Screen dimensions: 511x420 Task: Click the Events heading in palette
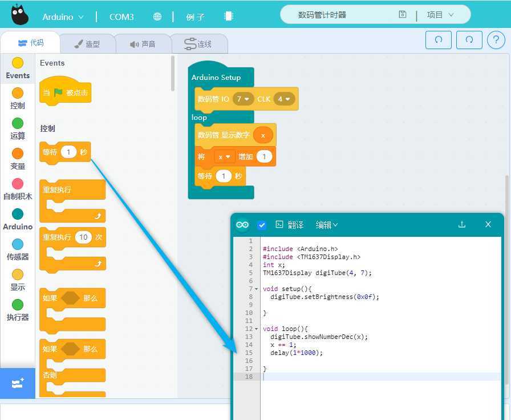(x=52, y=63)
